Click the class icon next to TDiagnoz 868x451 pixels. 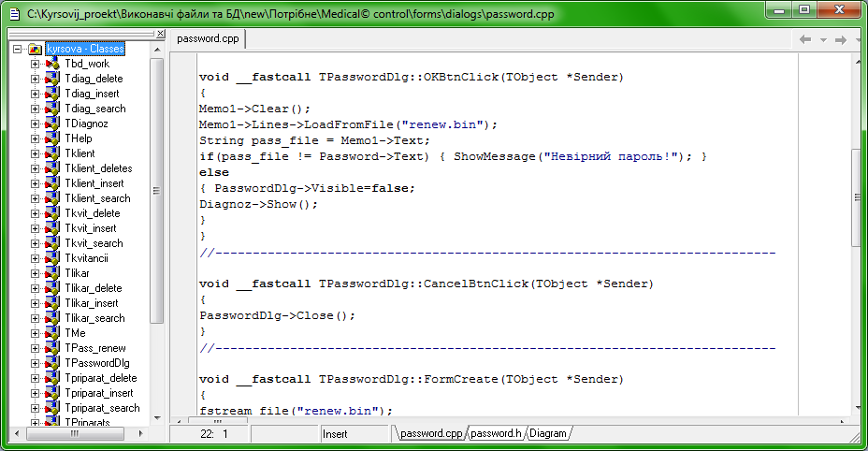click(52, 124)
